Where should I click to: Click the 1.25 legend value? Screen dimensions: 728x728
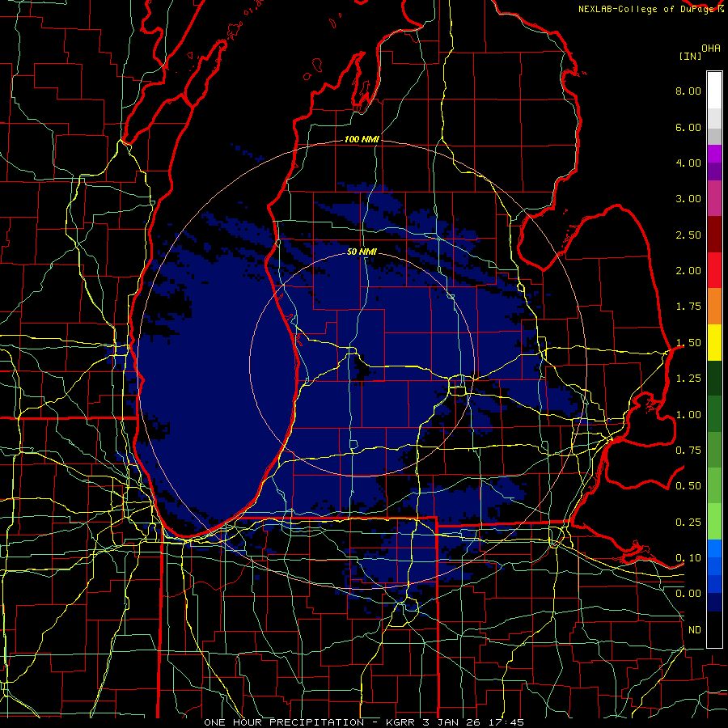(688, 379)
